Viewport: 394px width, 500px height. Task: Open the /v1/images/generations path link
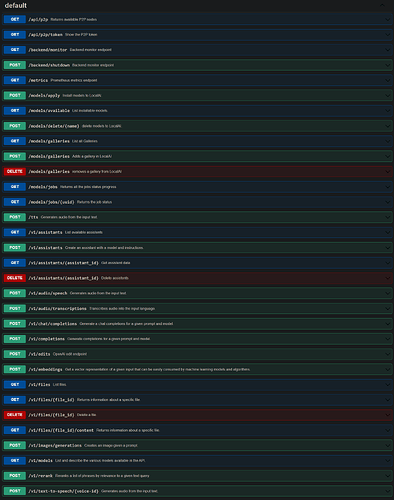(55, 445)
